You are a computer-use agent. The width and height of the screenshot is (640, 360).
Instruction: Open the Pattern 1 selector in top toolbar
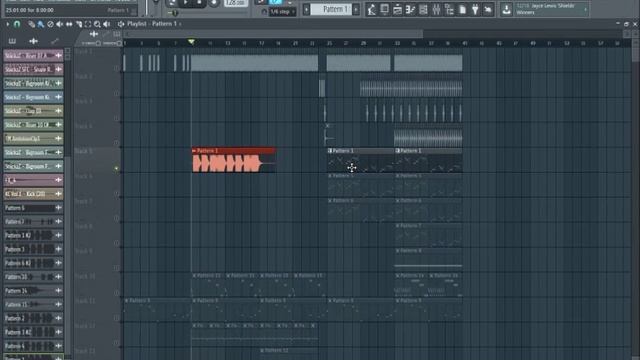pos(331,9)
